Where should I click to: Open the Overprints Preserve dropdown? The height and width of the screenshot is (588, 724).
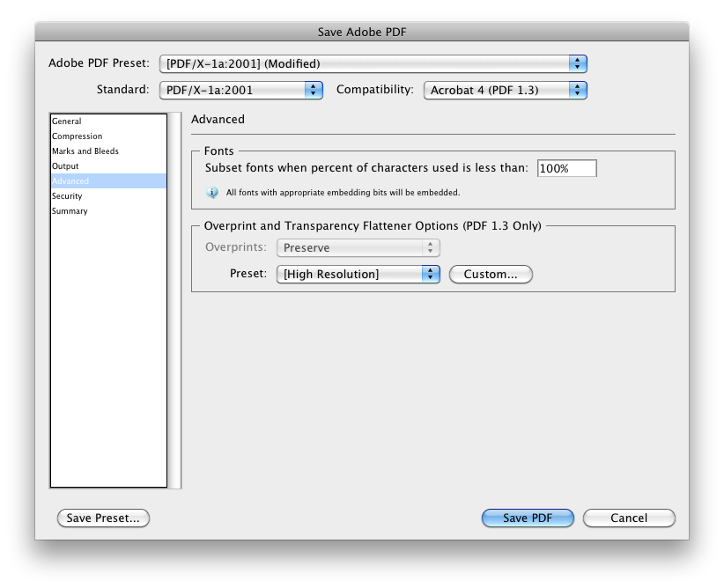pyautogui.click(x=358, y=248)
